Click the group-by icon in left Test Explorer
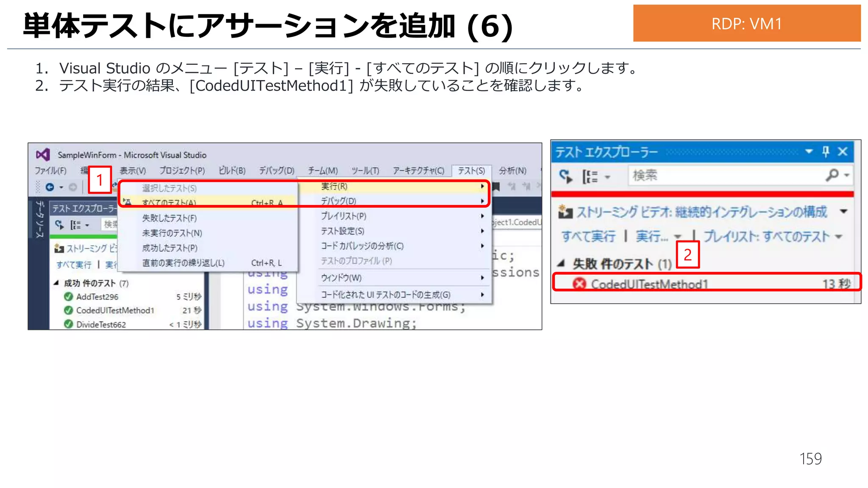The width and height of the screenshot is (868, 488). [x=75, y=225]
